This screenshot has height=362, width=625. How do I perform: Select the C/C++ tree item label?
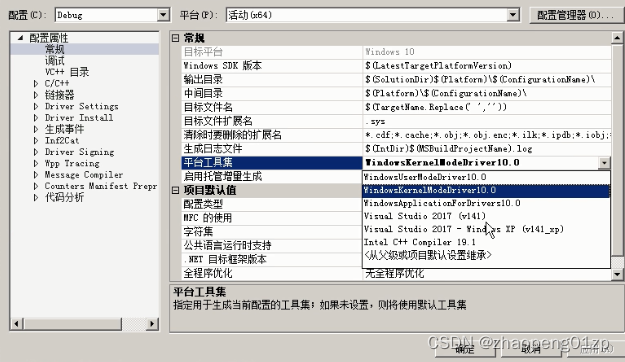coord(57,83)
